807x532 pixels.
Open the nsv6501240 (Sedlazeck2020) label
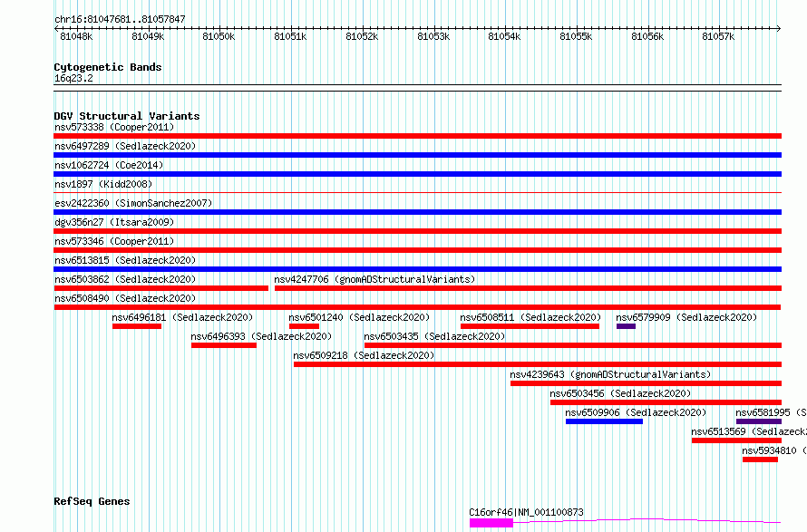pyautogui.click(x=359, y=317)
